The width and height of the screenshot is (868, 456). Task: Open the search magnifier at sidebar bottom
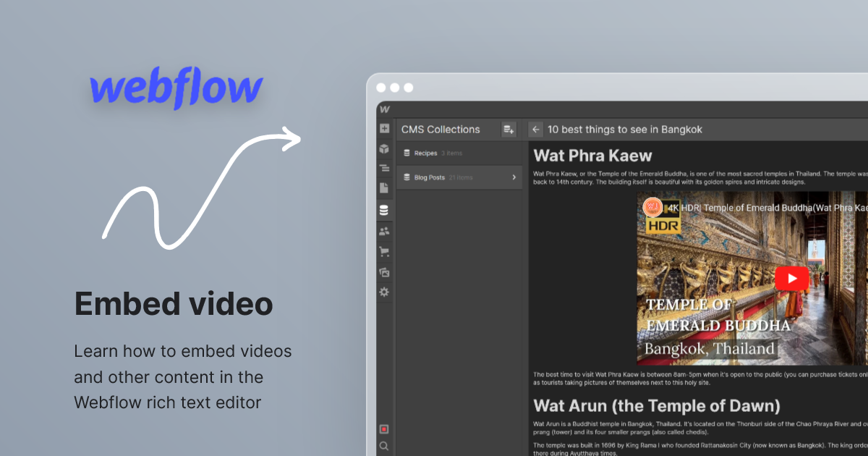tap(384, 446)
